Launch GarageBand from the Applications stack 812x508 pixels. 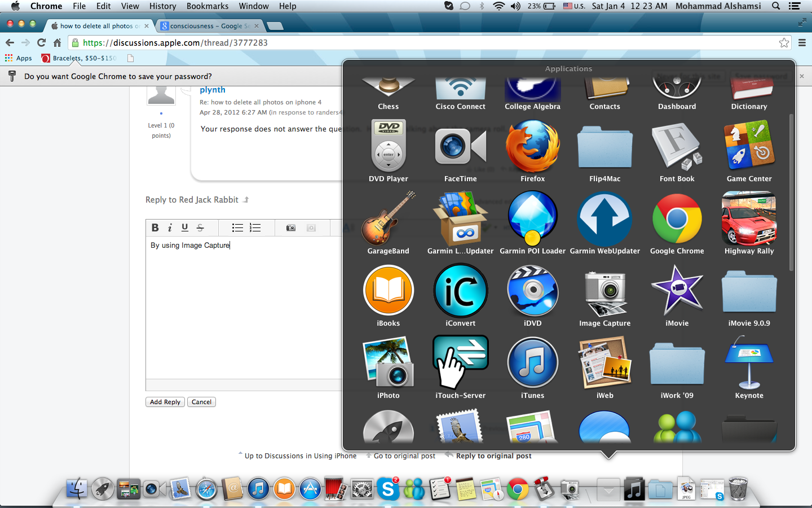pos(389,218)
